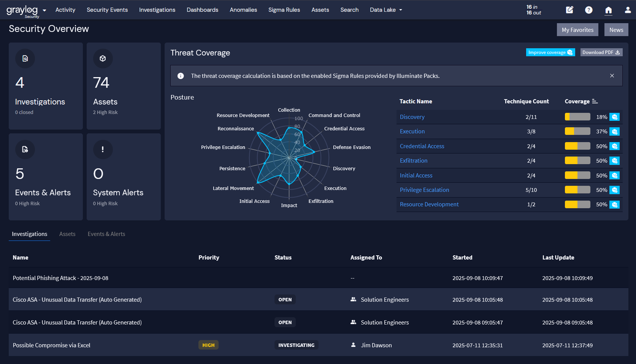Click improve coverage icon for Exfiltration row

tap(614, 161)
